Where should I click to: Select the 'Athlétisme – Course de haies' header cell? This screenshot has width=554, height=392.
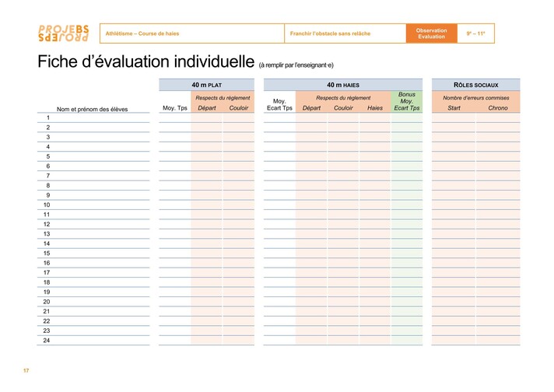point(192,33)
